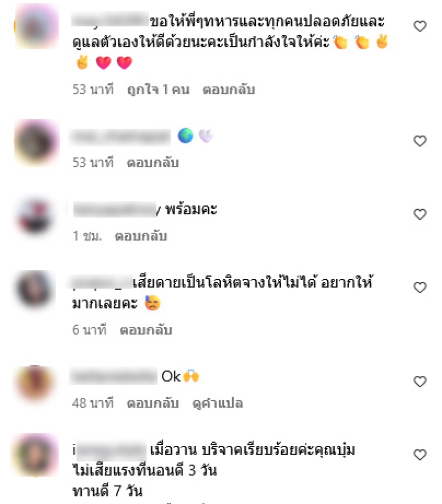
Task: Reply to the 6 นาที comment
Action: click(x=146, y=330)
